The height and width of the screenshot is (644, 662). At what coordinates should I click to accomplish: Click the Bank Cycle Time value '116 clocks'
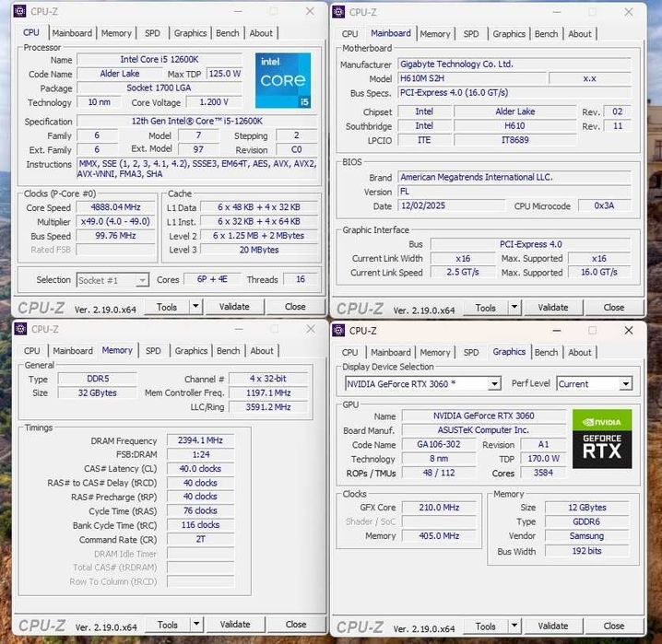(200, 525)
